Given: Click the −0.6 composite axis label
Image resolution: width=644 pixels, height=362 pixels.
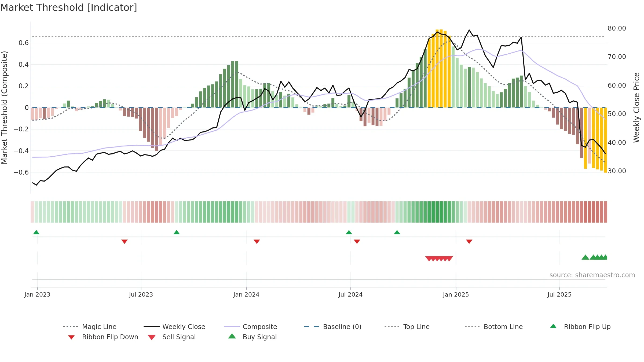Looking at the screenshot, I should (21, 172).
